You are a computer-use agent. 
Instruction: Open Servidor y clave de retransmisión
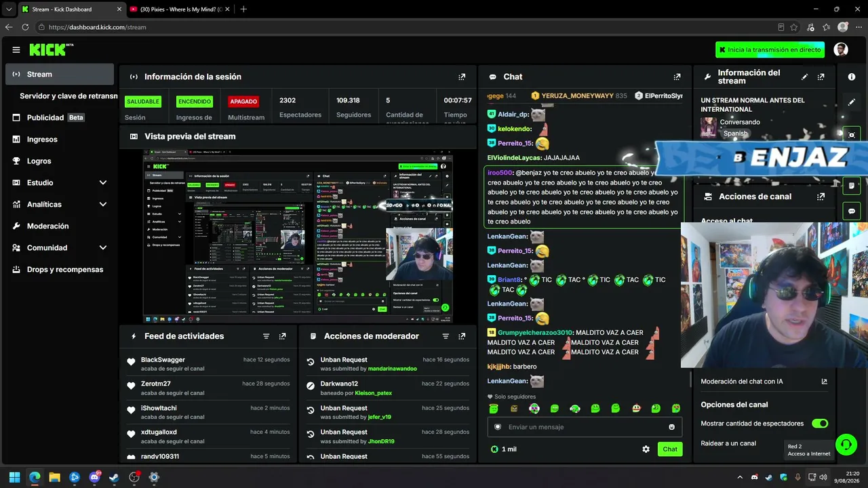[68, 96]
